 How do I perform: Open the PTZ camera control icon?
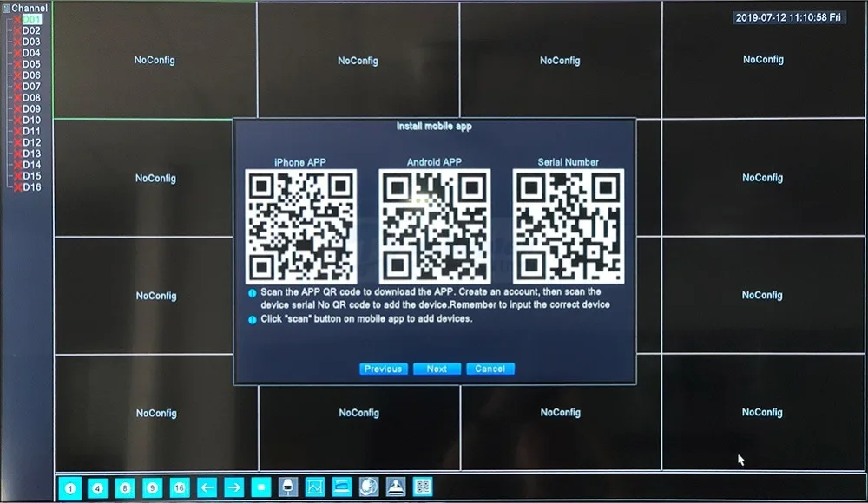click(x=288, y=487)
